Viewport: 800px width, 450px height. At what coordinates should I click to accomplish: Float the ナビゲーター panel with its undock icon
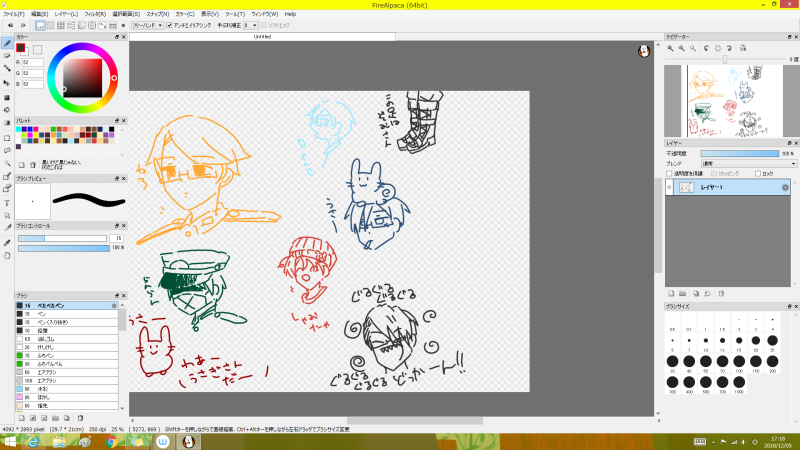tap(789, 37)
